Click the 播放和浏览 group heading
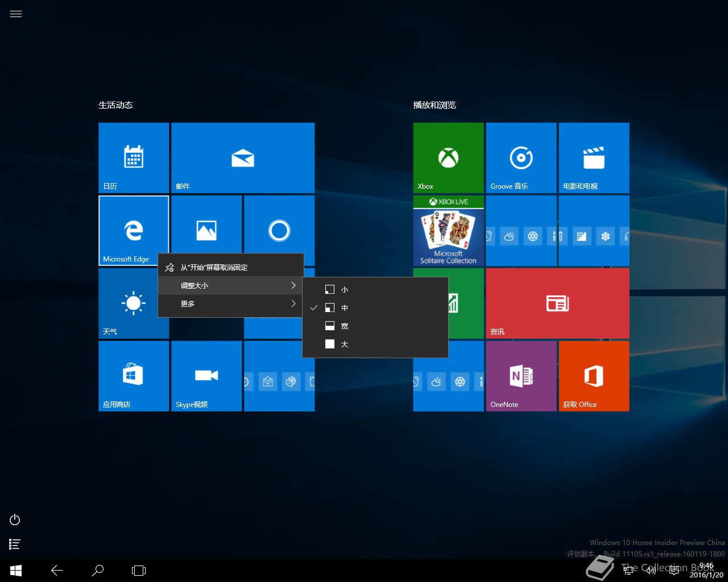Viewport: 728px width, 582px height. coord(435,105)
